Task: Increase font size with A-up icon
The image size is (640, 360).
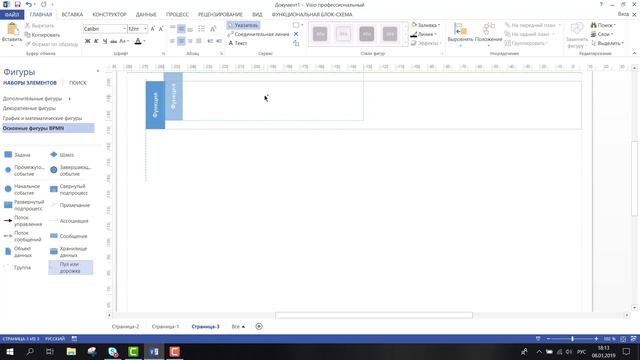Action: (x=153, y=29)
